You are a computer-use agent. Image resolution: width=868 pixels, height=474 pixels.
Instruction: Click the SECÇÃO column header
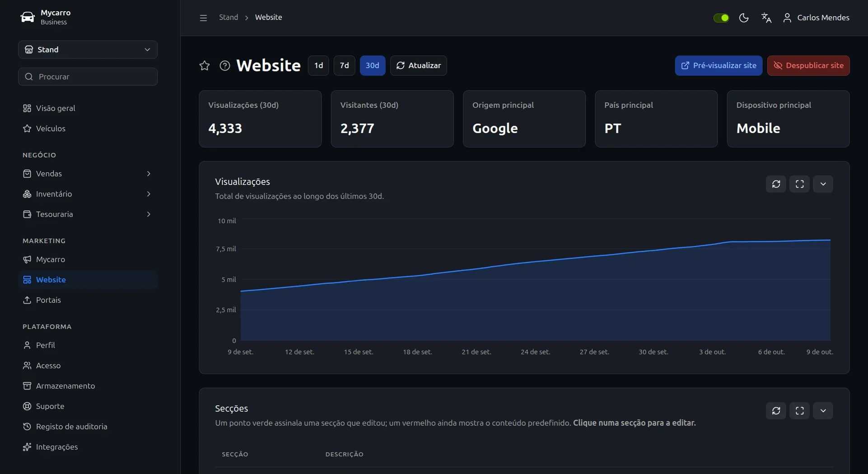(x=235, y=454)
